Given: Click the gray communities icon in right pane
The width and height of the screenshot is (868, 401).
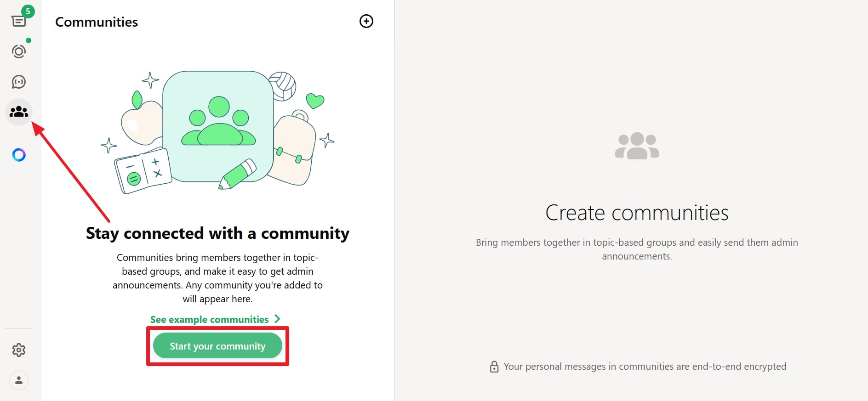Looking at the screenshot, I should (637, 146).
